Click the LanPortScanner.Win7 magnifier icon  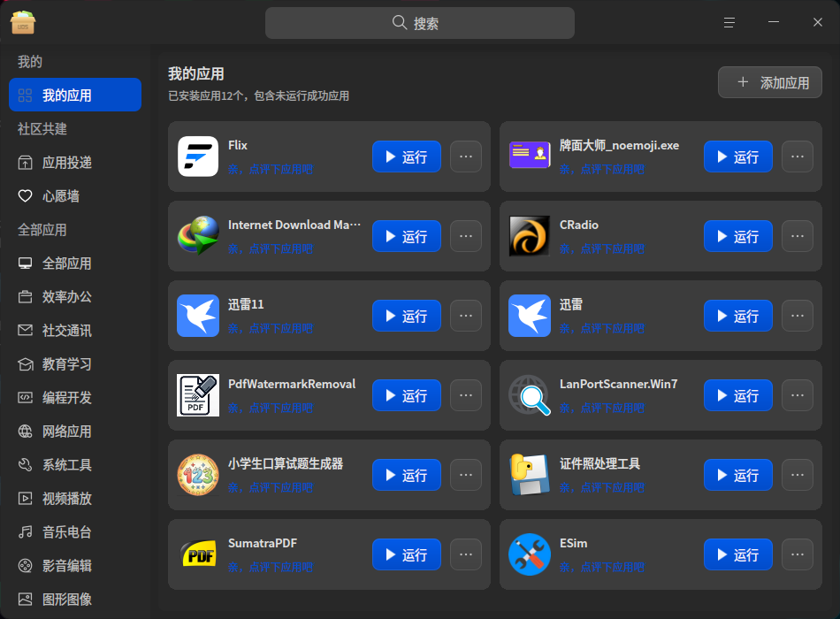(530, 395)
